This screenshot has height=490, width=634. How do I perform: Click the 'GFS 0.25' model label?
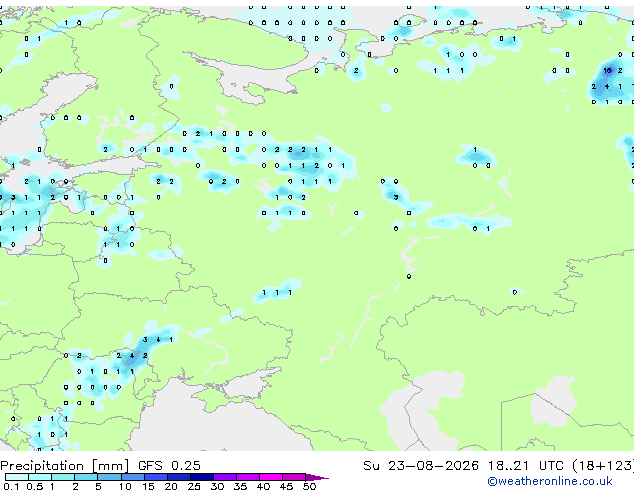169,466
